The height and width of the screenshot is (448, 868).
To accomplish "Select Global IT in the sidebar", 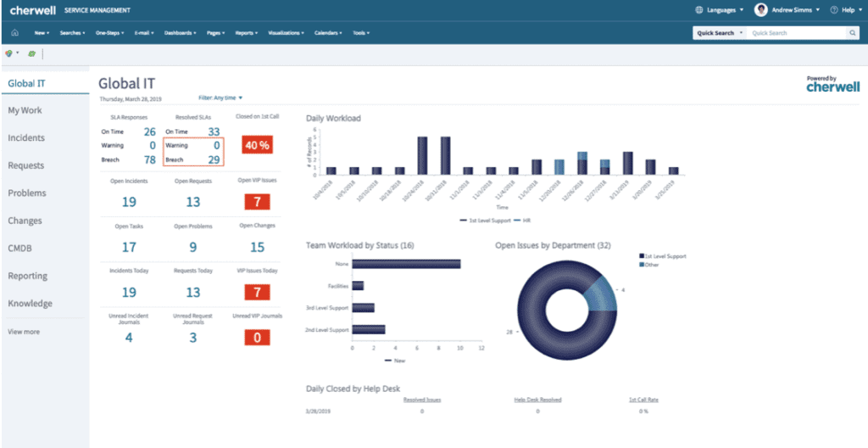I will 46,83.
